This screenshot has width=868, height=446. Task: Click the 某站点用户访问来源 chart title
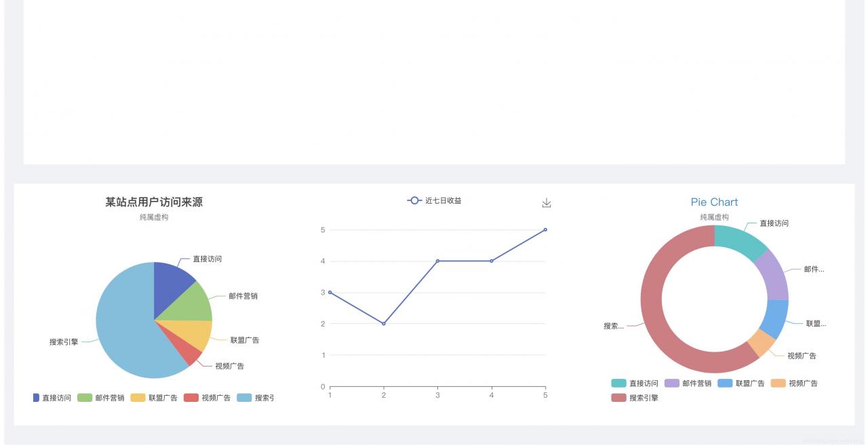coord(154,202)
